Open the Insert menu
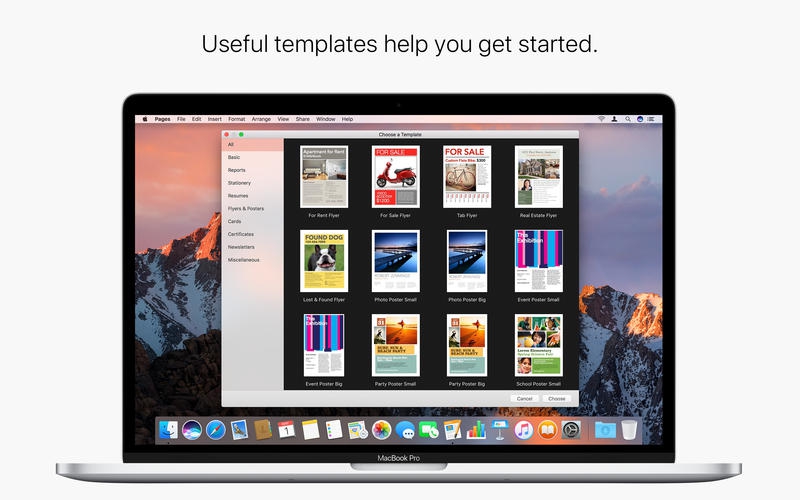 [x=215, y=119]
